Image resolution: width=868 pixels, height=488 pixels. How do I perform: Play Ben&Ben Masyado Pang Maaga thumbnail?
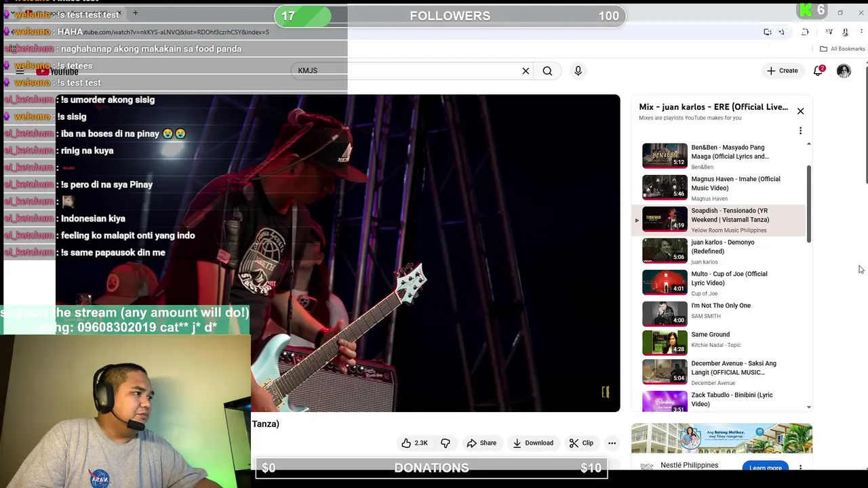(x=665, y=156)
